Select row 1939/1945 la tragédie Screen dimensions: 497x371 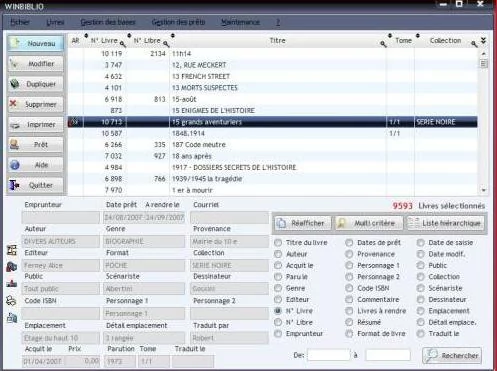click(273, 179)
